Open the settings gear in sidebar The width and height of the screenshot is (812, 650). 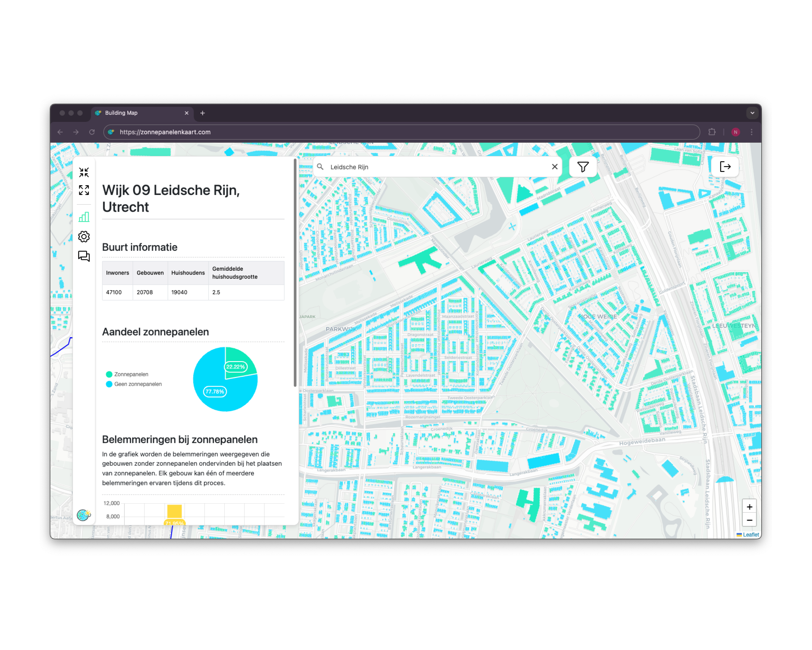(x=84, y=237)
